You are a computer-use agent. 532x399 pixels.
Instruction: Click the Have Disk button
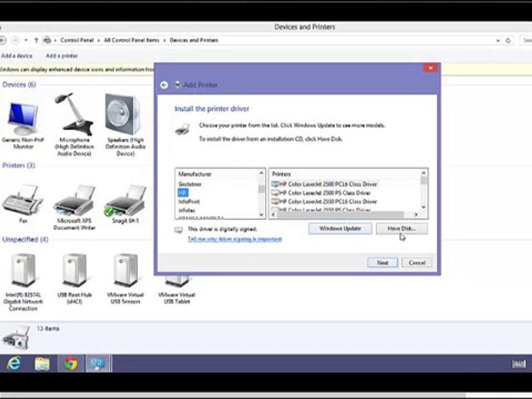coord(402,229)
